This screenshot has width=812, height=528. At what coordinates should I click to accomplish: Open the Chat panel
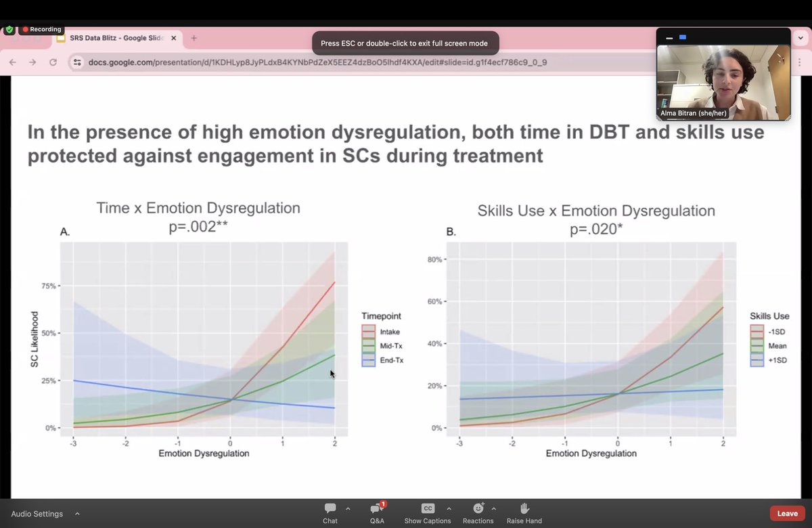330,513
